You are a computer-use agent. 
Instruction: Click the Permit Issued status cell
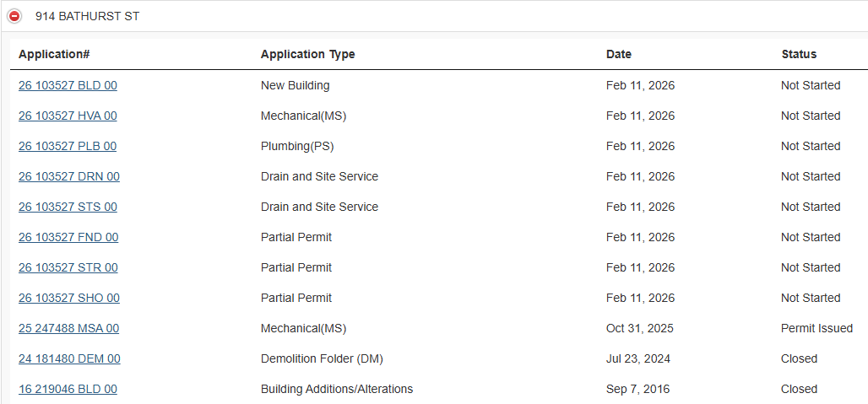coord(816,328)
